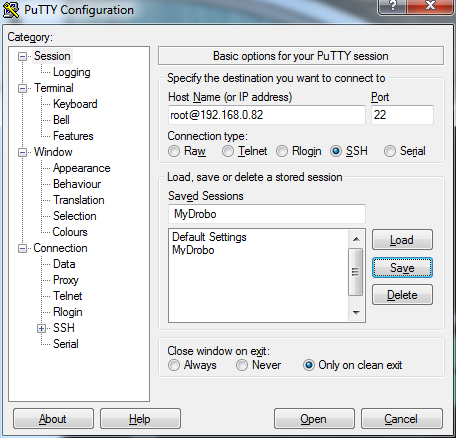The width and height of the screenshot is (456, 438).
Task: Click the Help button
Action: [x=140, y=419]
